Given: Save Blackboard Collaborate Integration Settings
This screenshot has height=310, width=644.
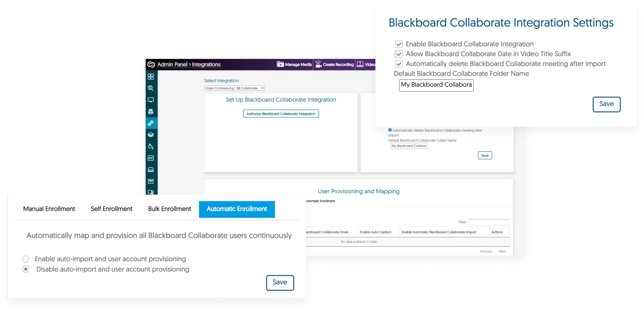Looking at the screenshot, I should coord(607,104).
